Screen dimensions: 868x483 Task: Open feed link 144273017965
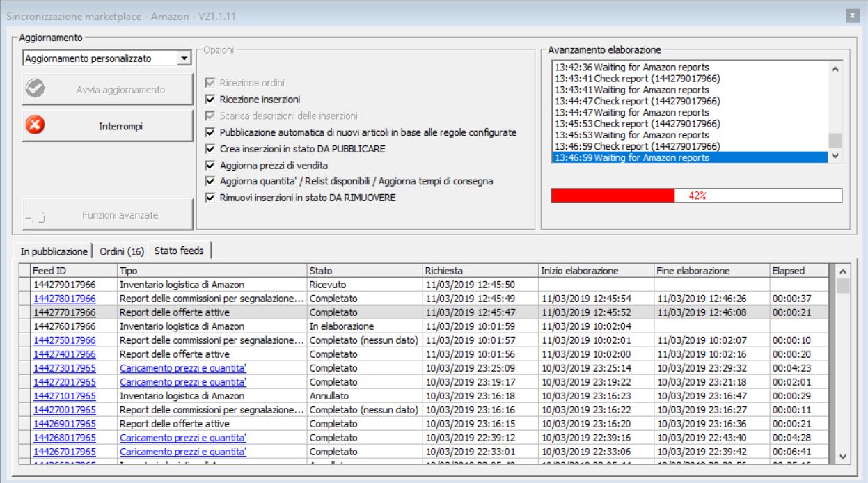click(65, 368)
